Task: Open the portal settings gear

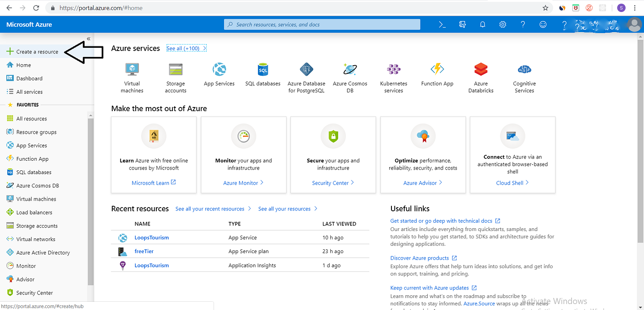Action: click(x=502, y=24)
